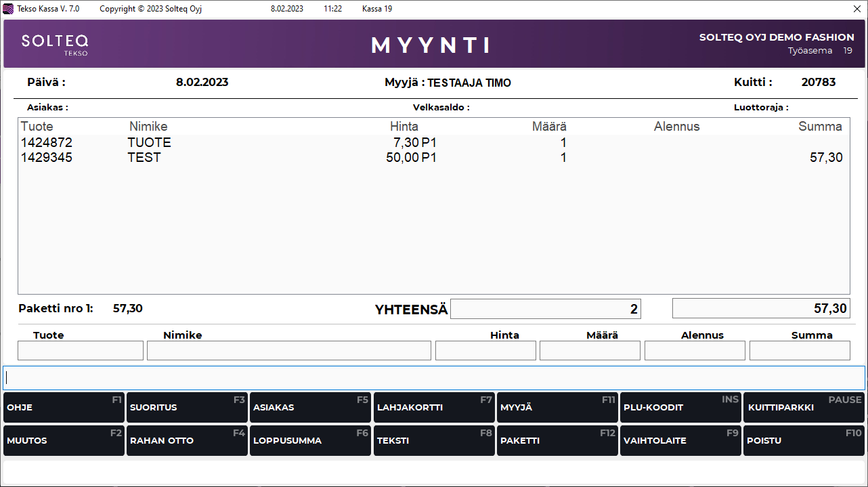Click the OHJE help button
The width and height of the screenshot is (868, 487).
pos(64,408)
